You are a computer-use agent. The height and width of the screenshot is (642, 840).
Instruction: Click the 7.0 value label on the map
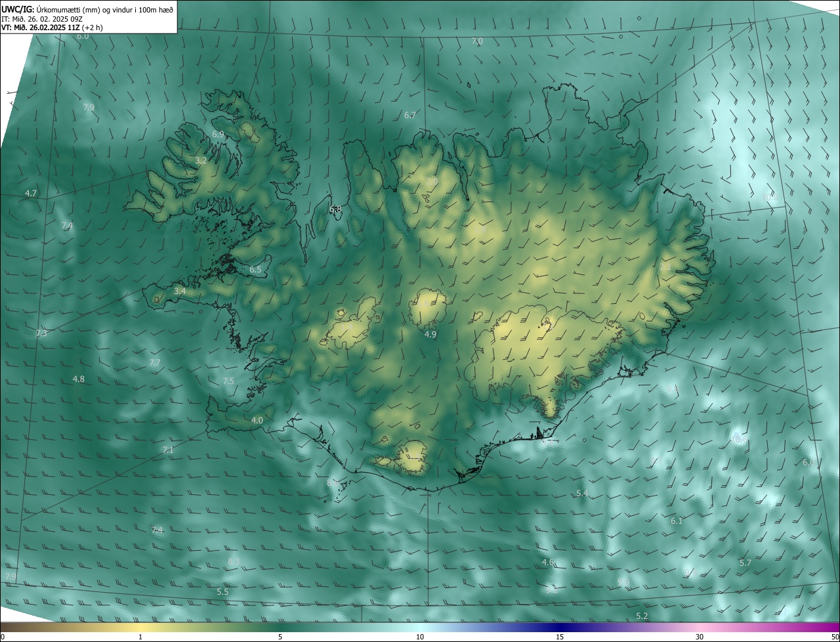click(477, 41)
